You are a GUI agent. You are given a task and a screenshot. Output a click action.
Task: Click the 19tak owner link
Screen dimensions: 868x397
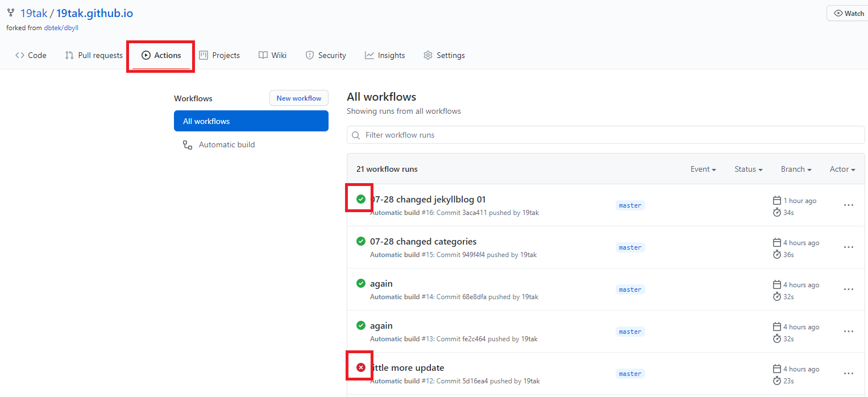pos(34,13)
